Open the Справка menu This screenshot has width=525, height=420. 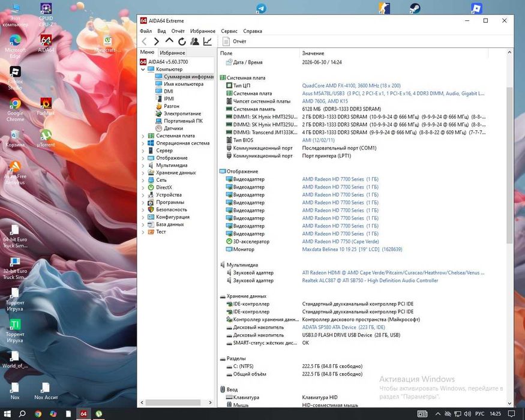(253, 31)
